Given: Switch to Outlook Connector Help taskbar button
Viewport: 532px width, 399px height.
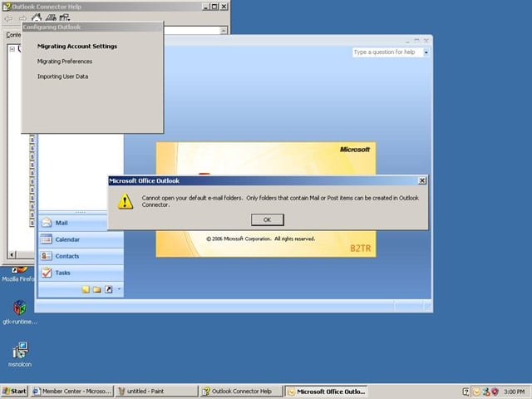Looking at the screenshot, I should tap(241, 392).
